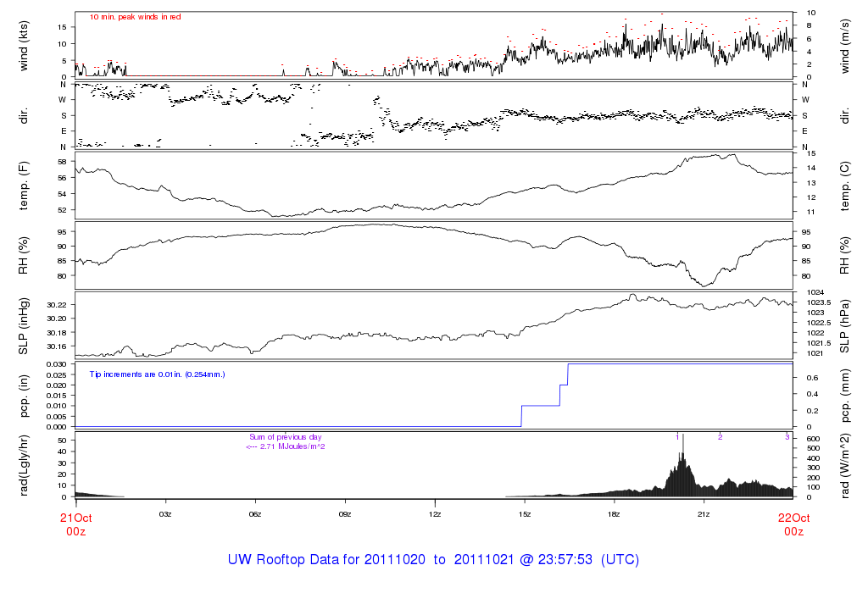Click the '15z' time tick label

pos(524,514)
